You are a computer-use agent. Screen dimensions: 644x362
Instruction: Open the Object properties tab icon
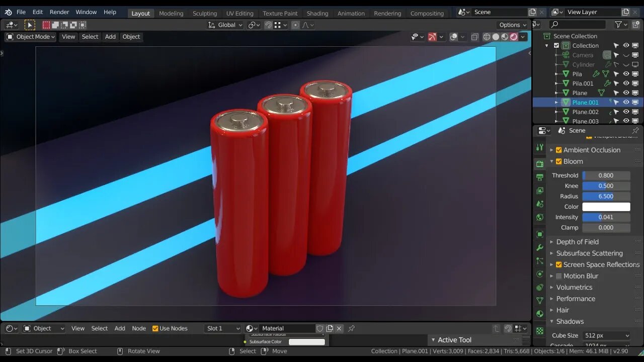coord(540,234)
